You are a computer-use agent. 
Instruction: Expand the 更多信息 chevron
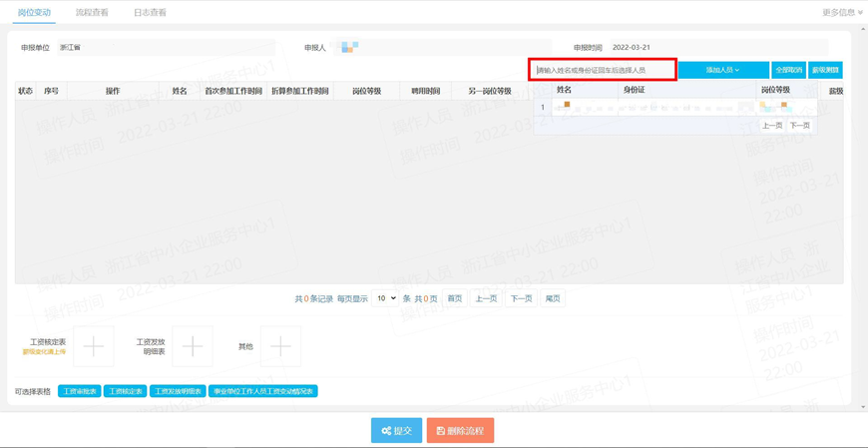click(x=860, y=12)
